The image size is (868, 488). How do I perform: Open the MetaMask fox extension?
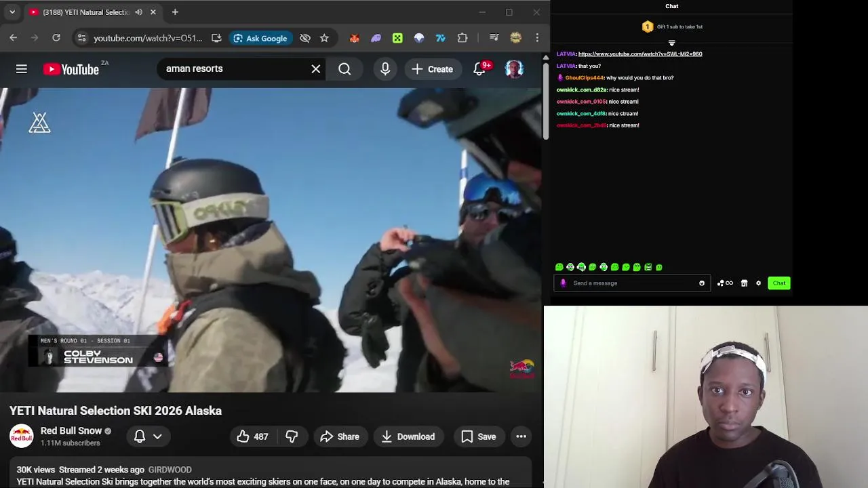[354, 38]
